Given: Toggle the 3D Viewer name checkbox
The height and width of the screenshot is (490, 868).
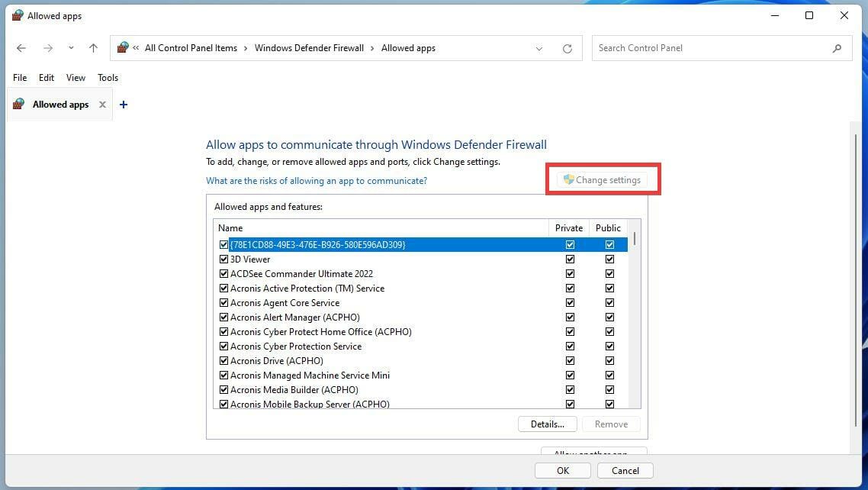Looking at the screenshot, I should click(x=223, y=259).
